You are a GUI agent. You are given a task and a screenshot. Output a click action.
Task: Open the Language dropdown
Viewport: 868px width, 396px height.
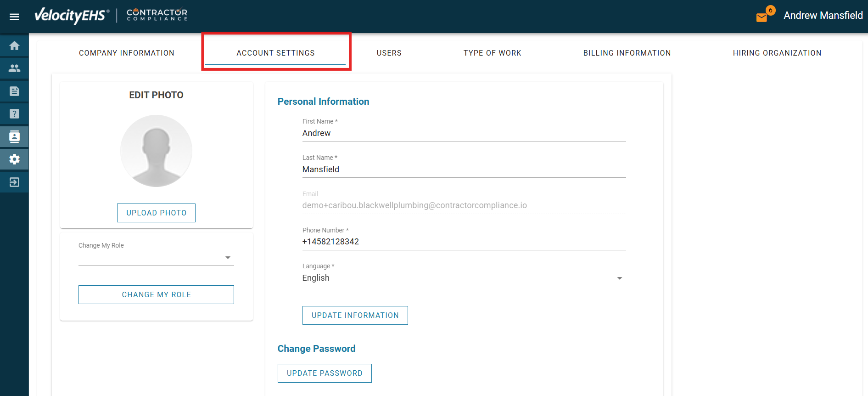(x=464, y=278)
